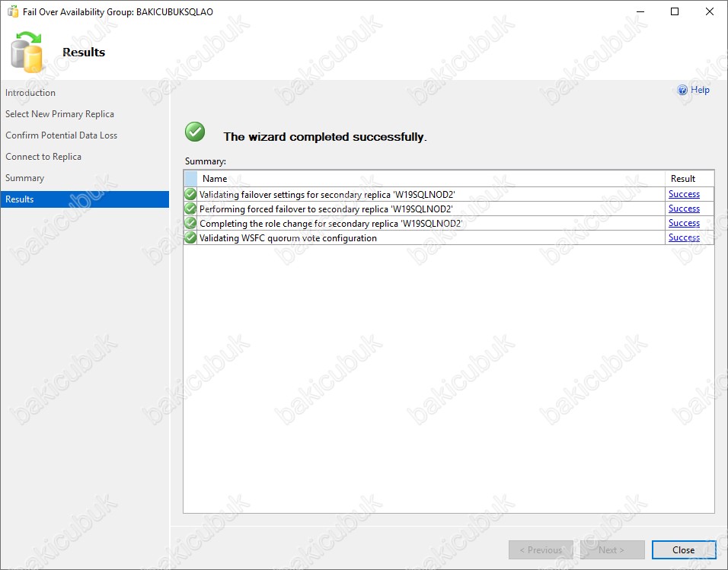
Task: Open Success link for Completing the role change
Action: (x=684, y=223)
